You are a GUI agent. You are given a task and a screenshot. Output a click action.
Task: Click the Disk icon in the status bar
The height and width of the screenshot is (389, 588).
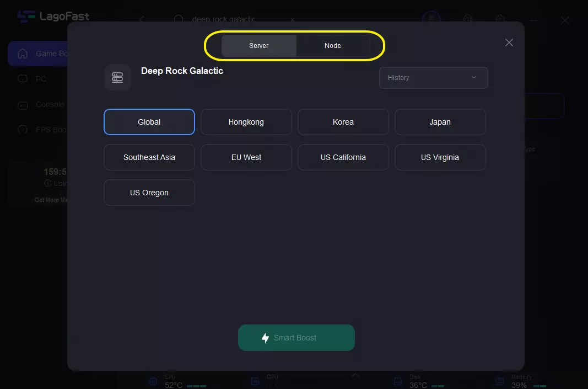point(398,381)
